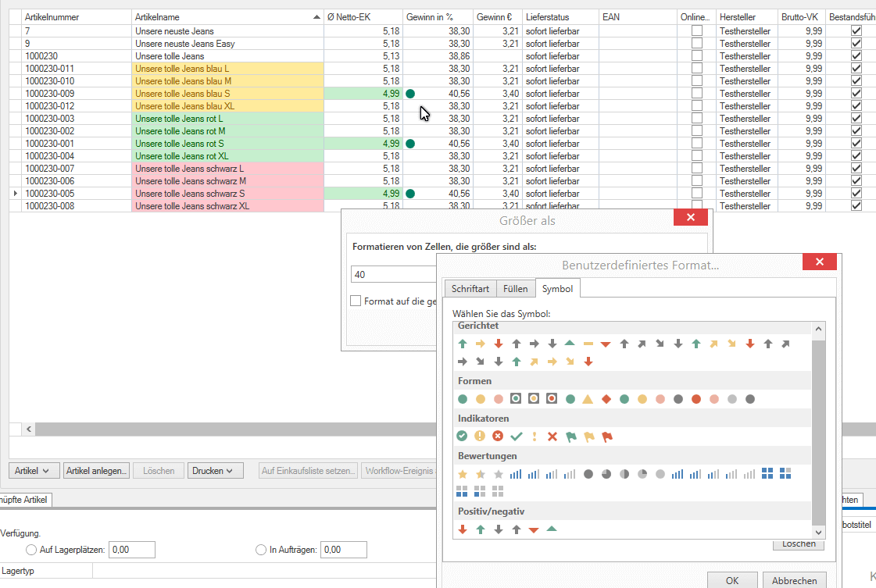The image size is (876, 588).
Task: Click the 'Auf Lagerplätzen' value field
Action: click(132, 550)
